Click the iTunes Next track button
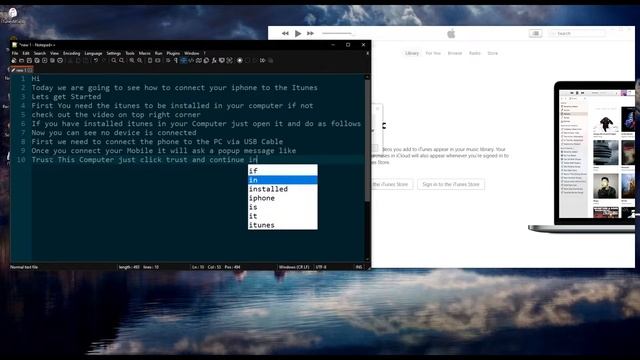 pos(311,33)
